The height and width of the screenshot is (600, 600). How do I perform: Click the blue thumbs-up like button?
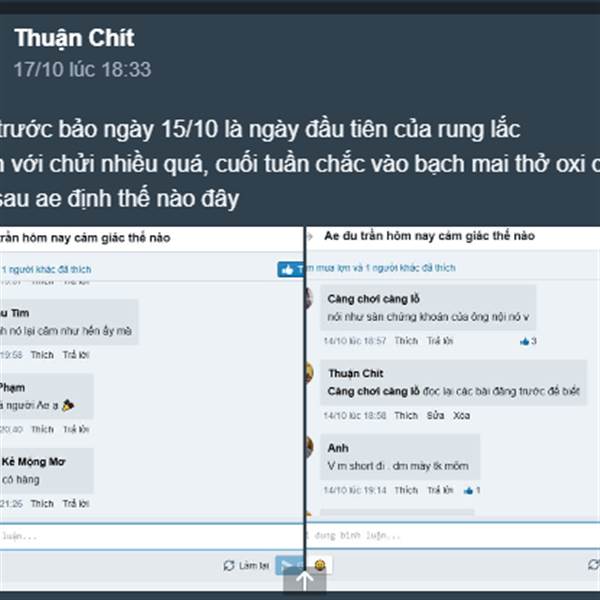point(290,270)
